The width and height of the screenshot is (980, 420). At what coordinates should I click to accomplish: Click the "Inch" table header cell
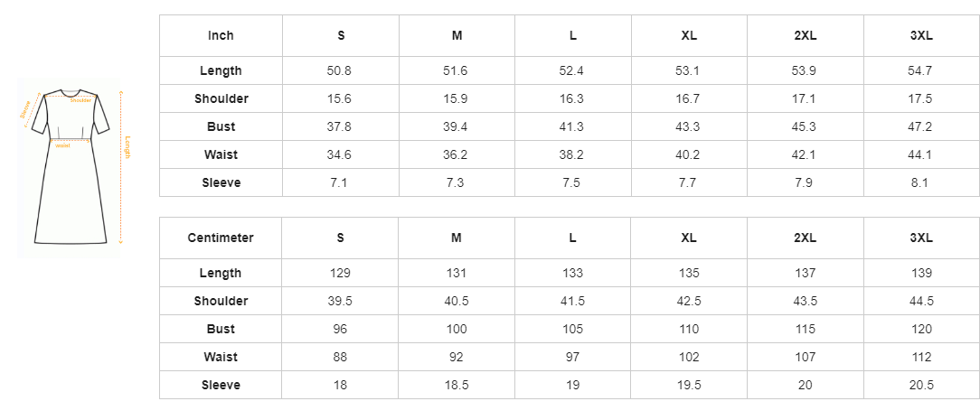coord(221,36)
